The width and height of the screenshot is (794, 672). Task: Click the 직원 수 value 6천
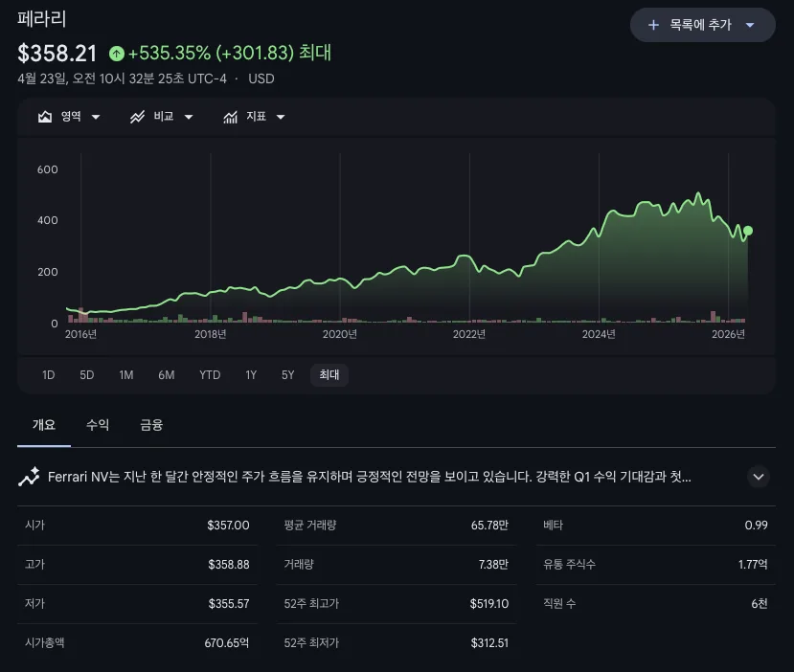point(760,604)
